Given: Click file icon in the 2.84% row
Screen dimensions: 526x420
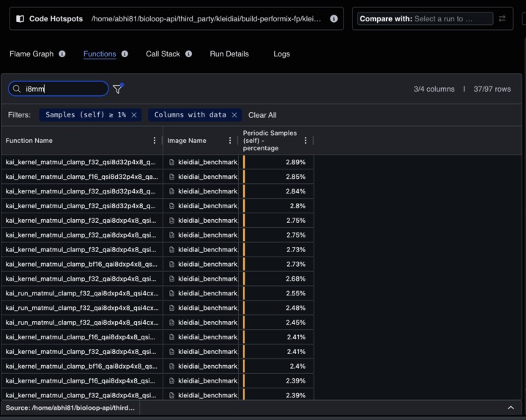Looking at the screenshot, I should (x=171, y=191).
